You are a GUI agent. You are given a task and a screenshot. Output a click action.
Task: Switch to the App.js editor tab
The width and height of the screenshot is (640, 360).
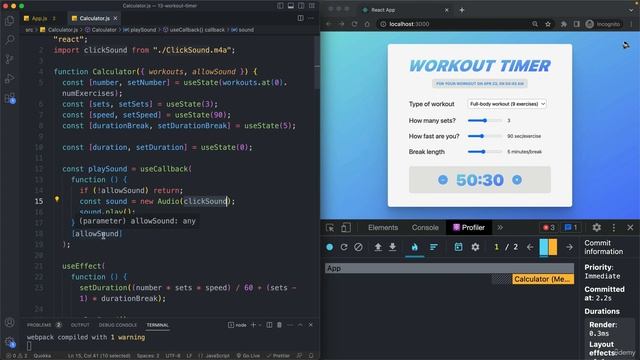click(40, 18)
